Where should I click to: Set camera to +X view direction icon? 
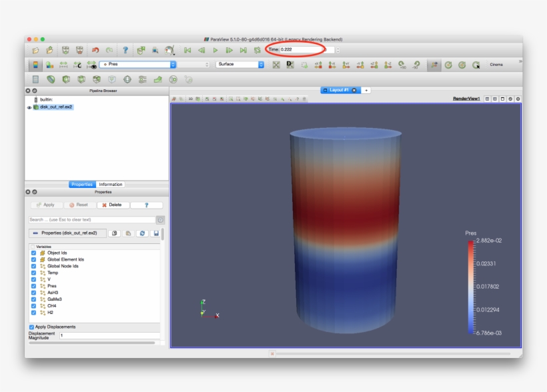pyautogui.click(x=320, y=65)
